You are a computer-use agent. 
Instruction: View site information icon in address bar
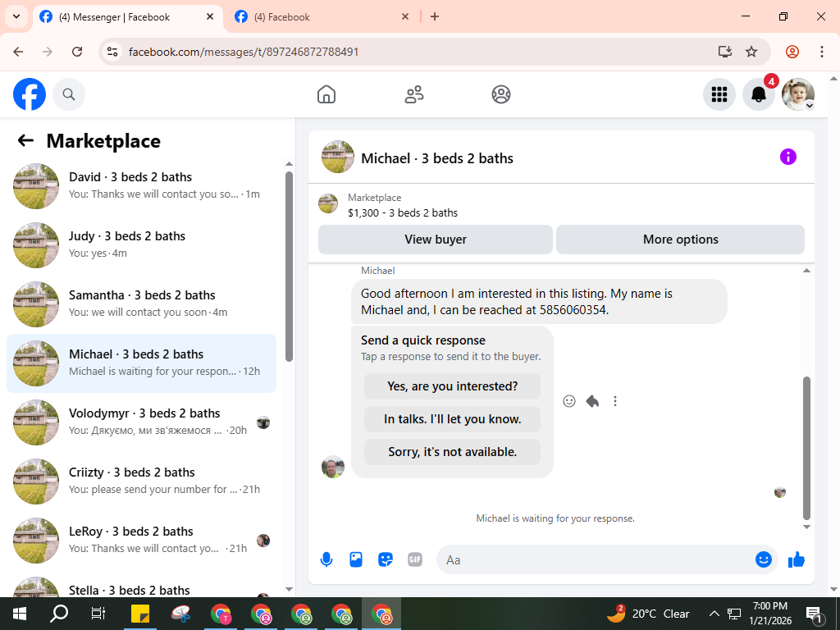(x=112, y=52)
